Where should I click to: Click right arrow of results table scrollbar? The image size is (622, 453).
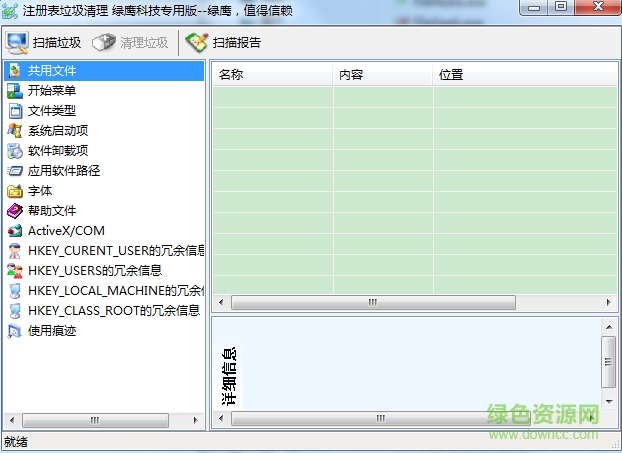(x=609, y=303)
